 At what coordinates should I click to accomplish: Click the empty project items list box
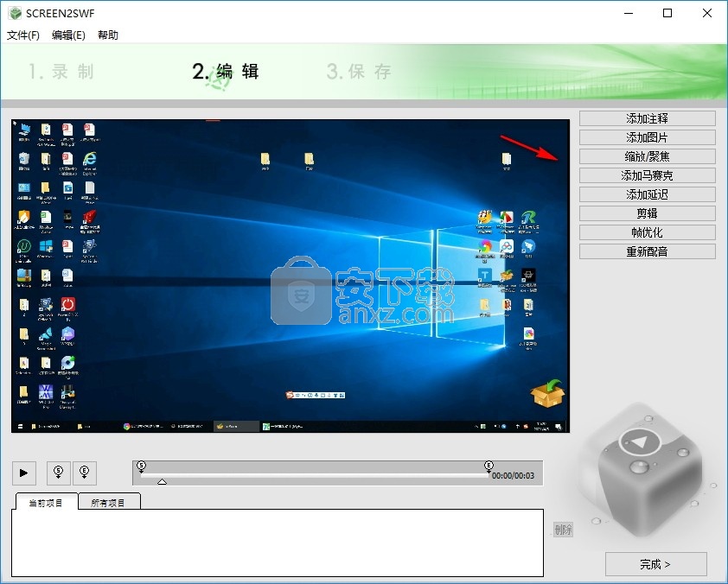pos(278,543)
